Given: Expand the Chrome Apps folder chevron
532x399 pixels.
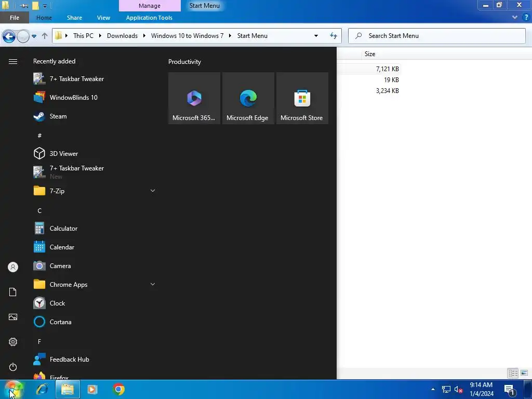Looking at the screenshot, I should [x=153, y=284].
